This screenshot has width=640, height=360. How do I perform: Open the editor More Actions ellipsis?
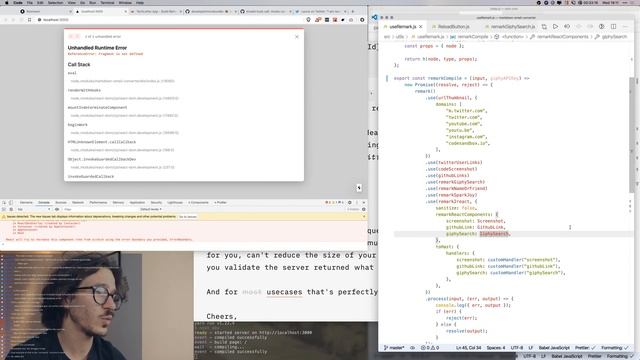tap(625, 27)
